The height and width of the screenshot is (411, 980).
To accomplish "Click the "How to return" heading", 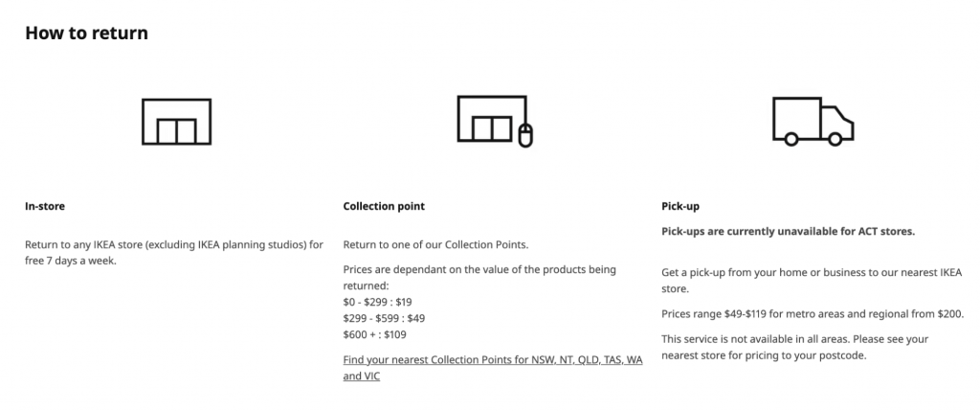I will point(86,34).
